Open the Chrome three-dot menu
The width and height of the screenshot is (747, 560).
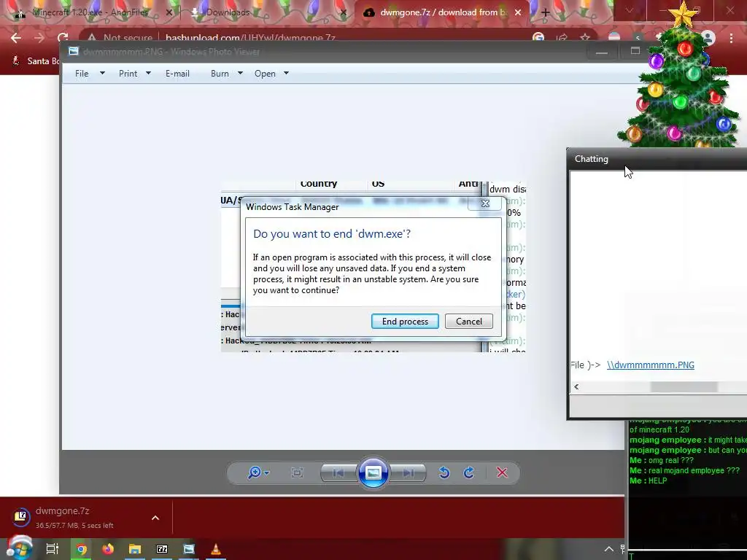[731, 38]
